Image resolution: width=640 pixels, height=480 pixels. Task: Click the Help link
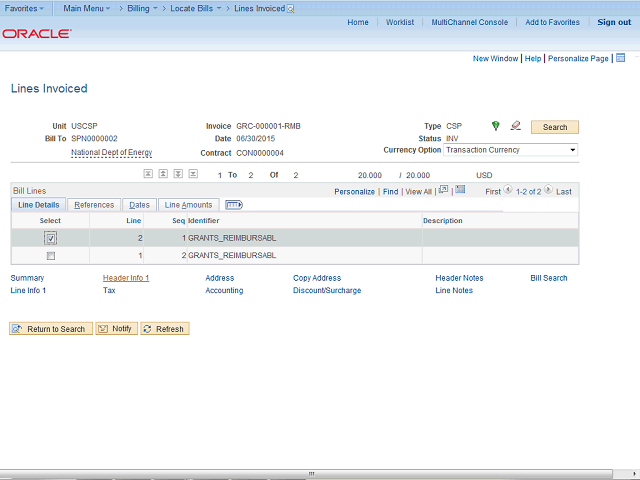point(533,58)
